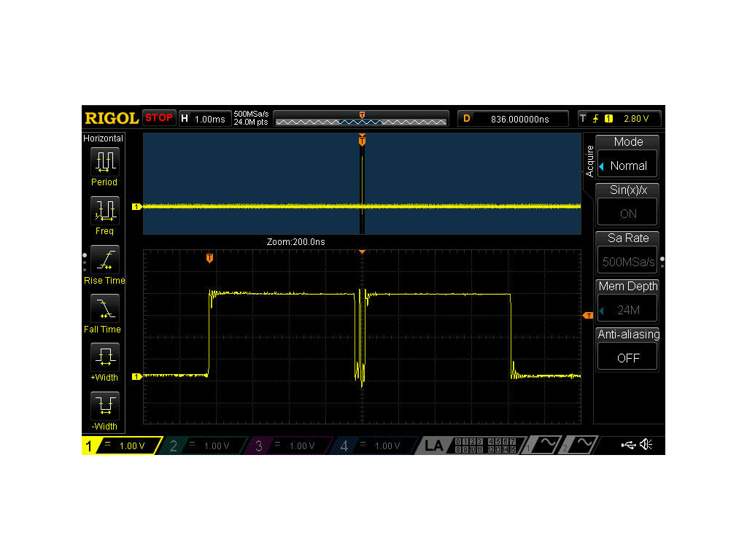Click the speaker sound icon
Screen dimensions: 747x560
[x=646, y=446]
